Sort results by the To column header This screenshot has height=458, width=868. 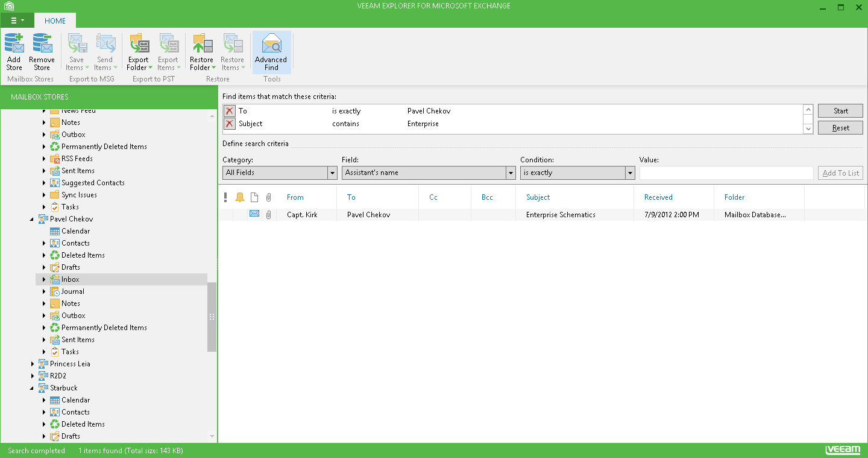pos(351,197)
